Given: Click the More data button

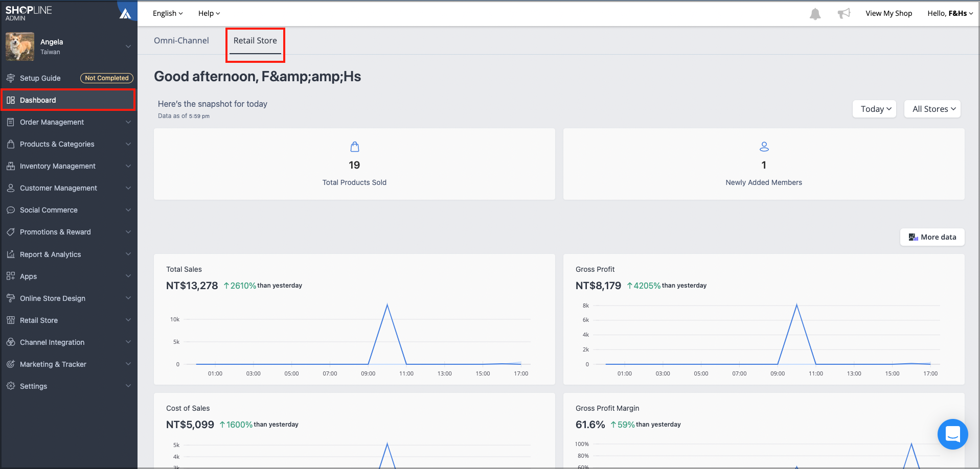Looking at the screenshot, I should tap(932, 237).
